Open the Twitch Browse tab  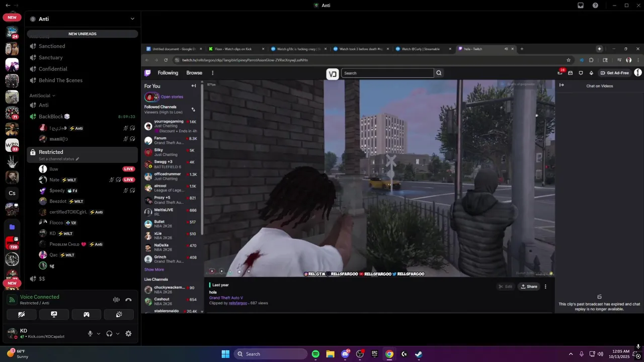[194, 73]
